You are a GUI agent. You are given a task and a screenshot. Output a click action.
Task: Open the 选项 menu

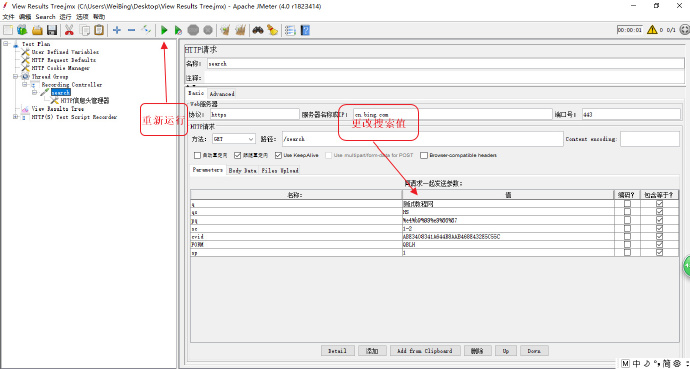[82, 17]
